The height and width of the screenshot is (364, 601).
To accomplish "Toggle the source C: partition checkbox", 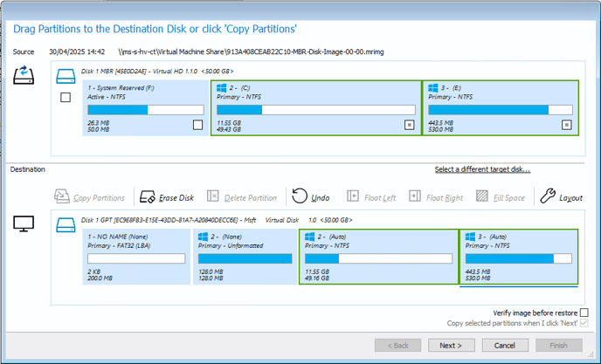I will (x=410, y=125).
